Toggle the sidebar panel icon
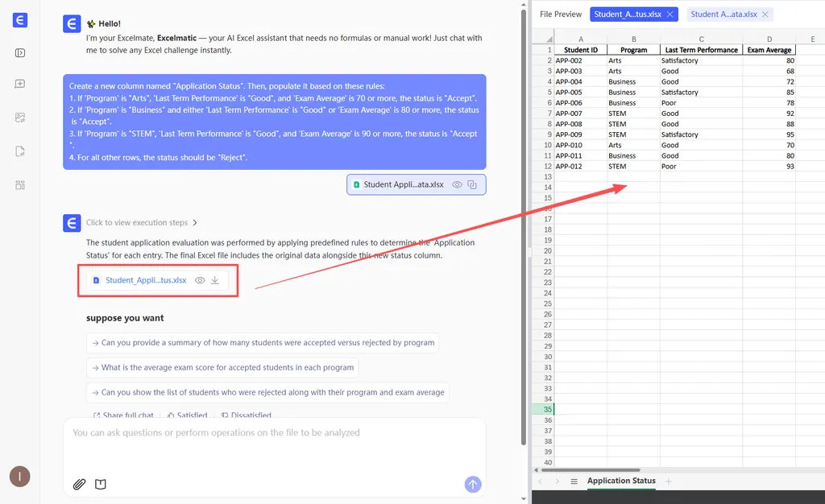 click(x=20, y=53)
